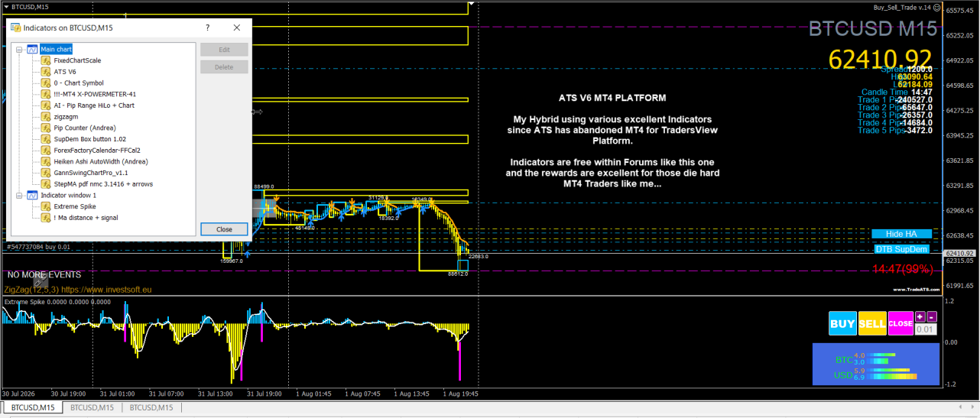The width and height of the screenshot is (980, 418).
Task: Click the Delete button in Indicators dialog
Action: click(224, 67)
